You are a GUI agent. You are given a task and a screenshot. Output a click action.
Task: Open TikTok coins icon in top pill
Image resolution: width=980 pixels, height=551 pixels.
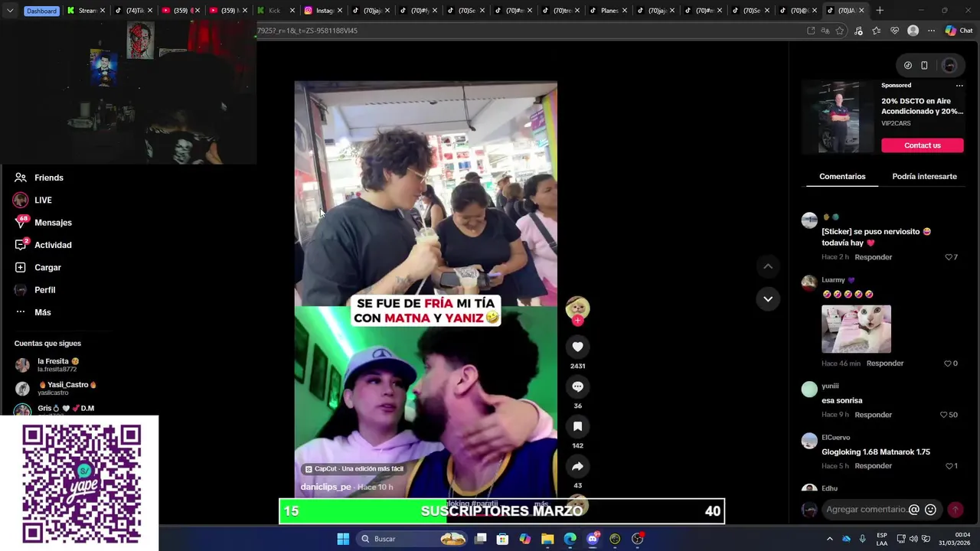(x=908, y=65)
